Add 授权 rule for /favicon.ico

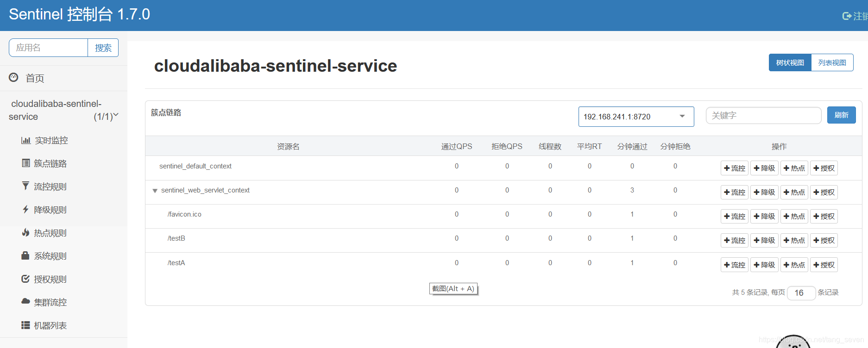tap(824, 216)
